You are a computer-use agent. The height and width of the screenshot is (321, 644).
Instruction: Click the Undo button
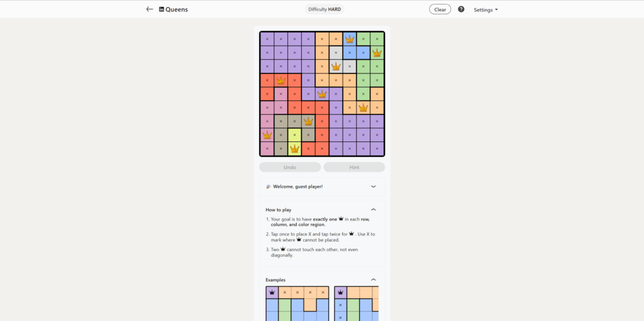point(290,167)
